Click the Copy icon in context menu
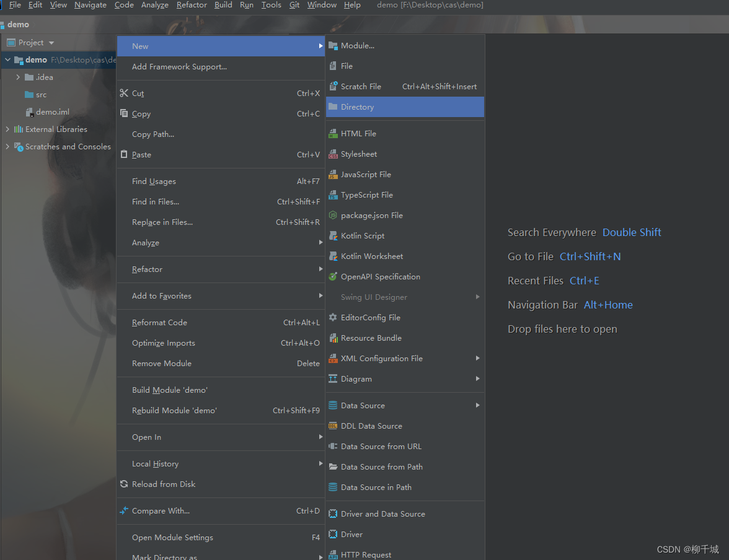The height and width of the screenshot is (560, 729). tap(124, 113)
